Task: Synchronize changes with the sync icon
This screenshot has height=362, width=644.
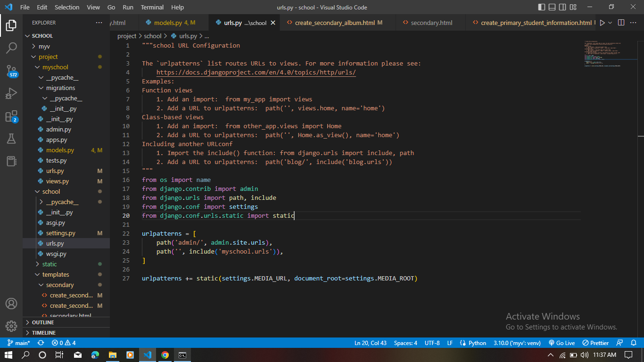Action: (x=41, y=343)
